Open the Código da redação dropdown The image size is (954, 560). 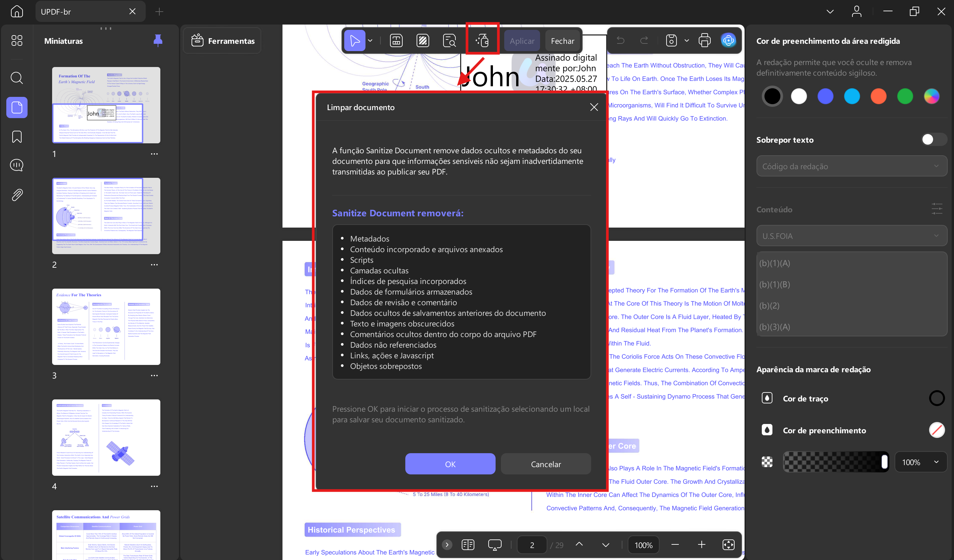coord(851,166)
